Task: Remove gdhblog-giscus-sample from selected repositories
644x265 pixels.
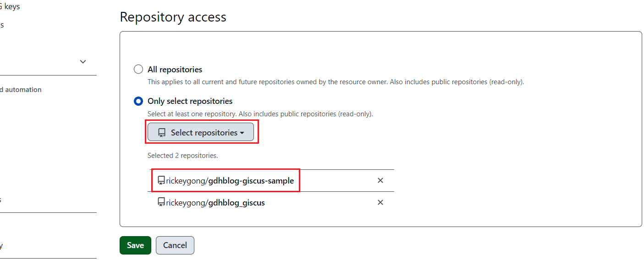Action: click(380, 181)
